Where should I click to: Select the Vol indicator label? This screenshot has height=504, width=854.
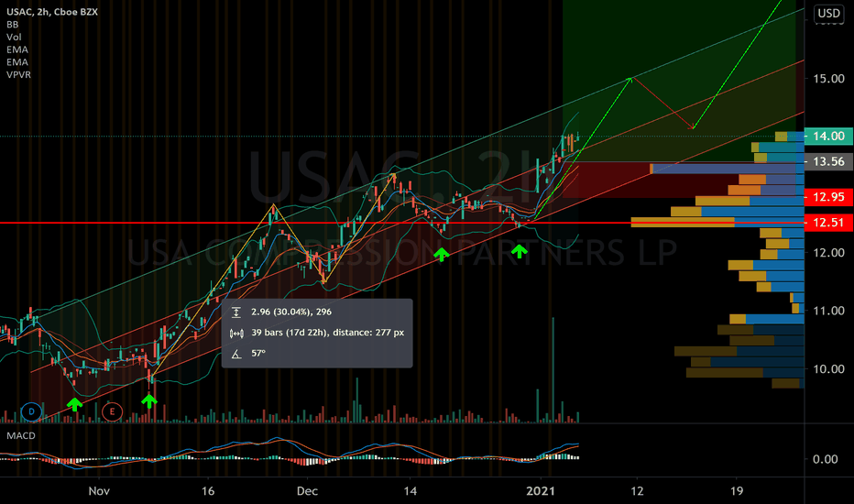tap(14, 37)
